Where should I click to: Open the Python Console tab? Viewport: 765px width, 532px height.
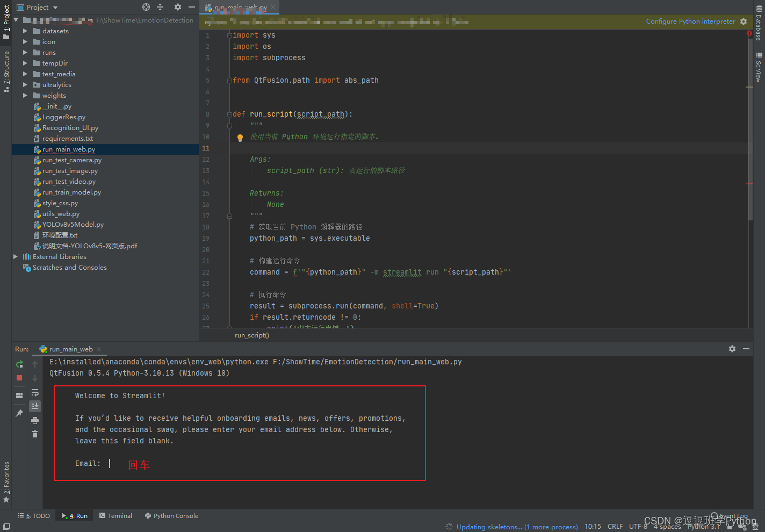click(x=171, y=516)
